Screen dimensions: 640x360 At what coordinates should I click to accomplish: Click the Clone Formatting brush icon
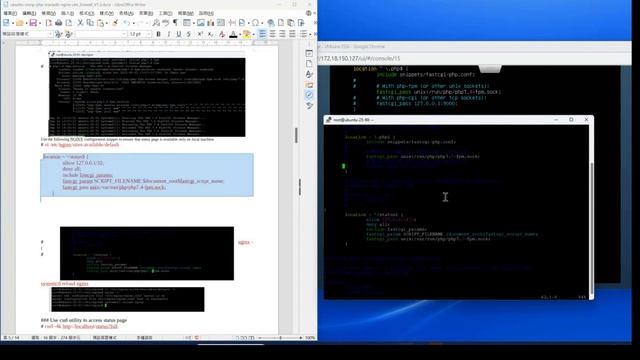pyautogui.click(x=116, y=23)
